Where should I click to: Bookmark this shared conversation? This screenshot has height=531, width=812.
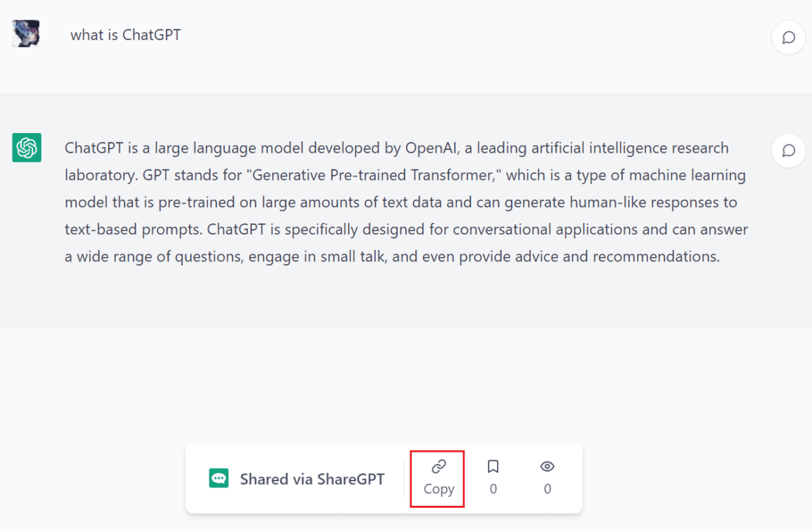point(493,467)
